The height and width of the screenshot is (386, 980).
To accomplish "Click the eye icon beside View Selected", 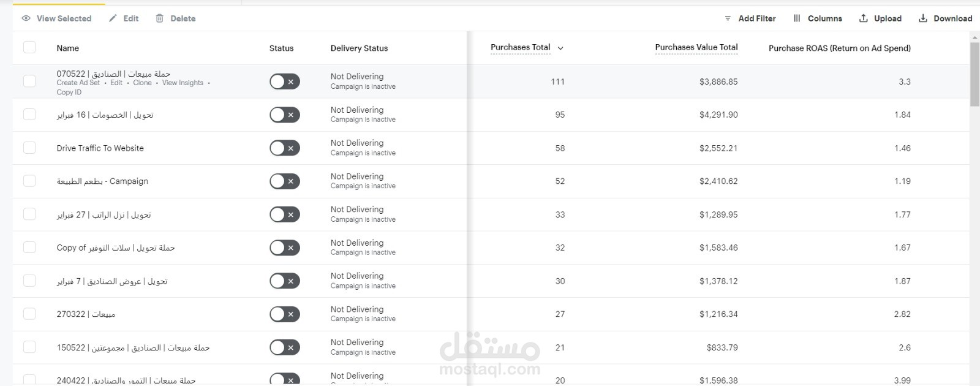I will (26, 18).
